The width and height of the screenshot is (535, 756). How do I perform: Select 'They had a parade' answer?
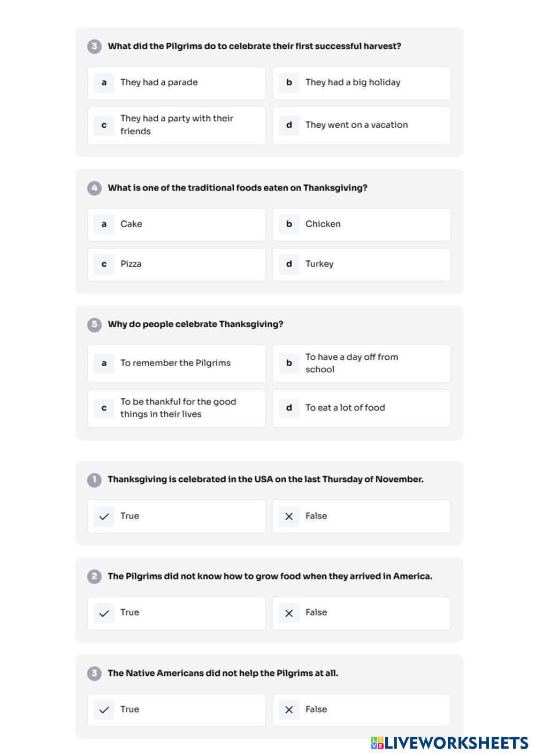click(177, 83)
